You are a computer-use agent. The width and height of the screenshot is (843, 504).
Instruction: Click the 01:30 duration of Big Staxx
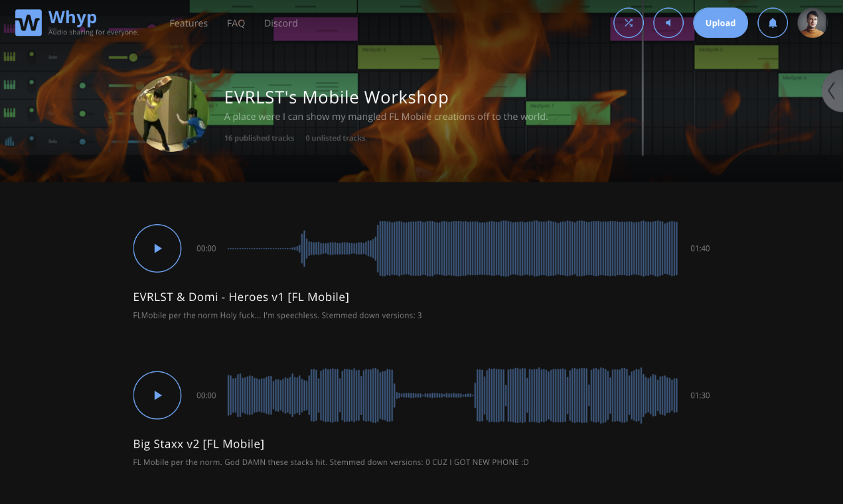coord(700,395)
